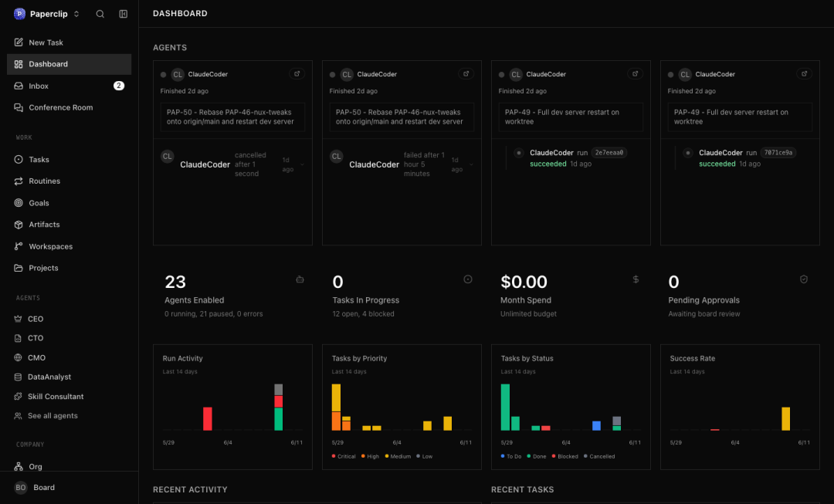Click the New Task pencil icon
Image resolution: width=834 pixels, height=504 pixels.
pos(19,42)
